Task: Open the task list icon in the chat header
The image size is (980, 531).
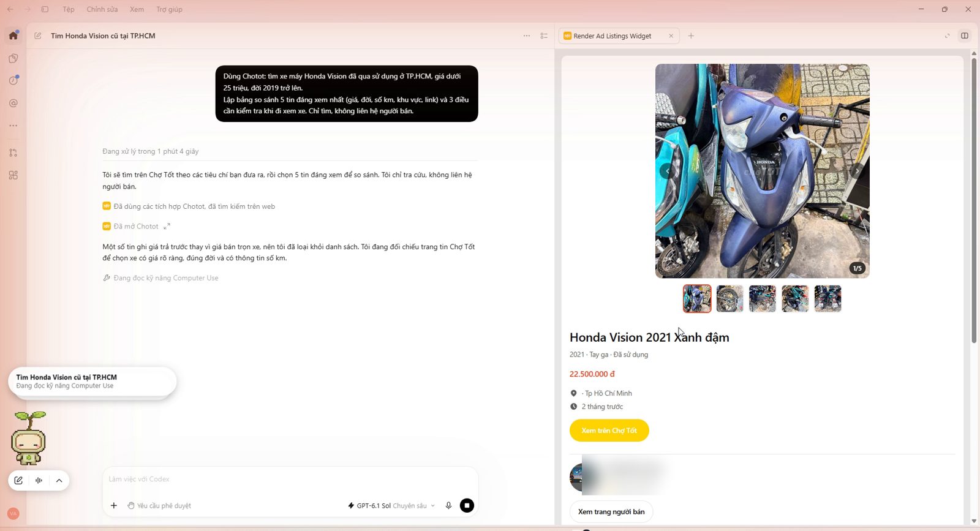Action: tap(544, 36)
